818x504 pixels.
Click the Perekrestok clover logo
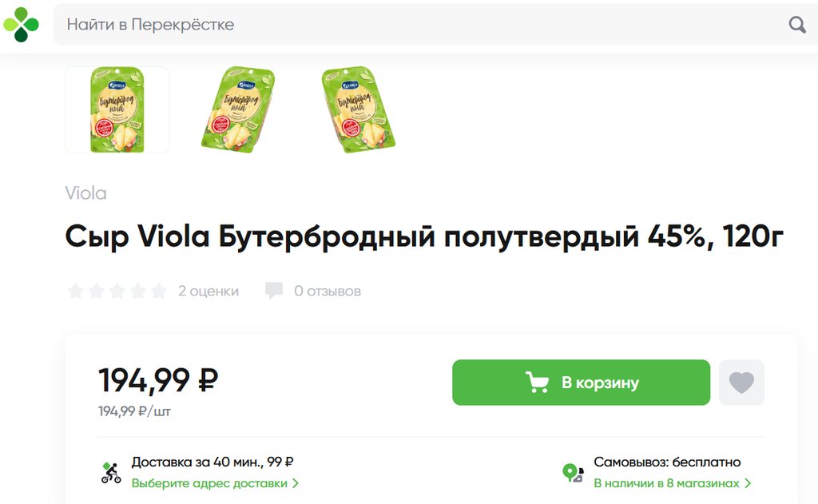pos(21,24)
